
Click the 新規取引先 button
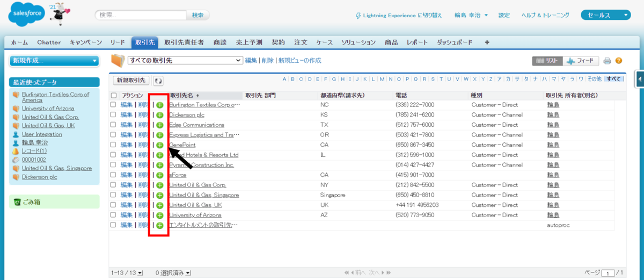(131, 81)
